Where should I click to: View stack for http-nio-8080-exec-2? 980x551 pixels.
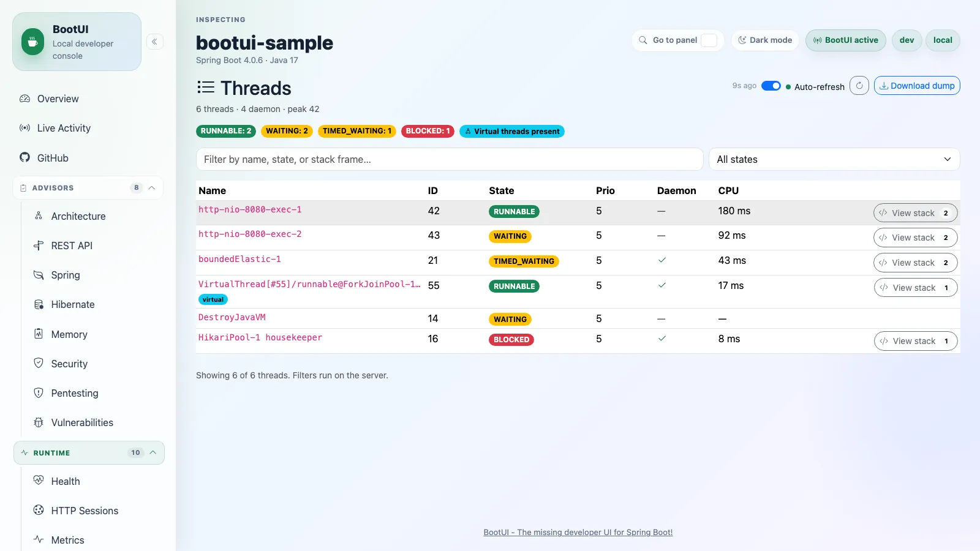click(x=915, y=238)
